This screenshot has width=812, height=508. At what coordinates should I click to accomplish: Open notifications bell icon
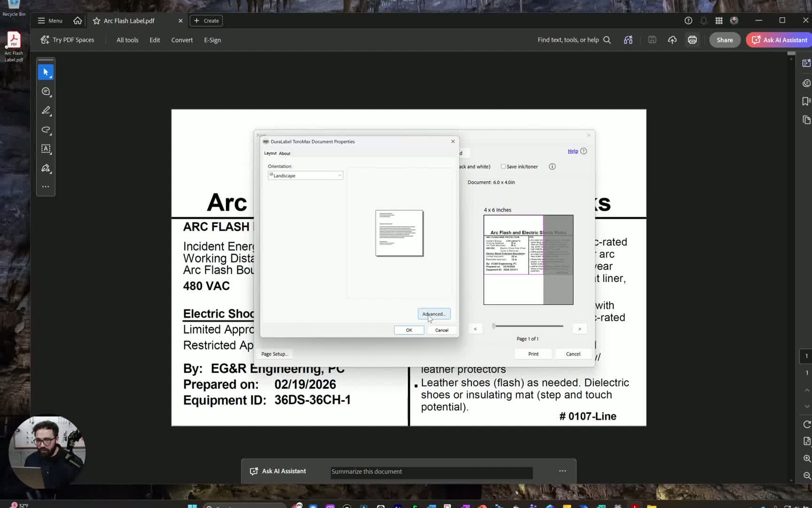tap(703, 21)
